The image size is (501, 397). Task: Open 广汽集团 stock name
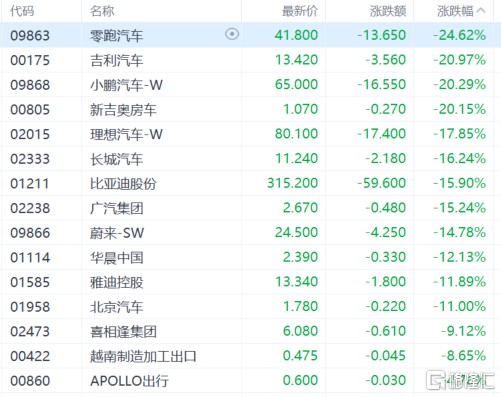(x=117, y=208)
